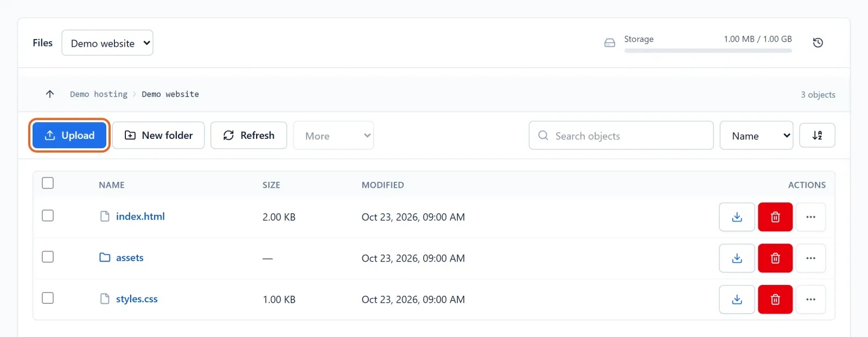This screenshot has width=868, height=337.
Task: Select the index.html row checkbox
Action: tap(48, 215)
